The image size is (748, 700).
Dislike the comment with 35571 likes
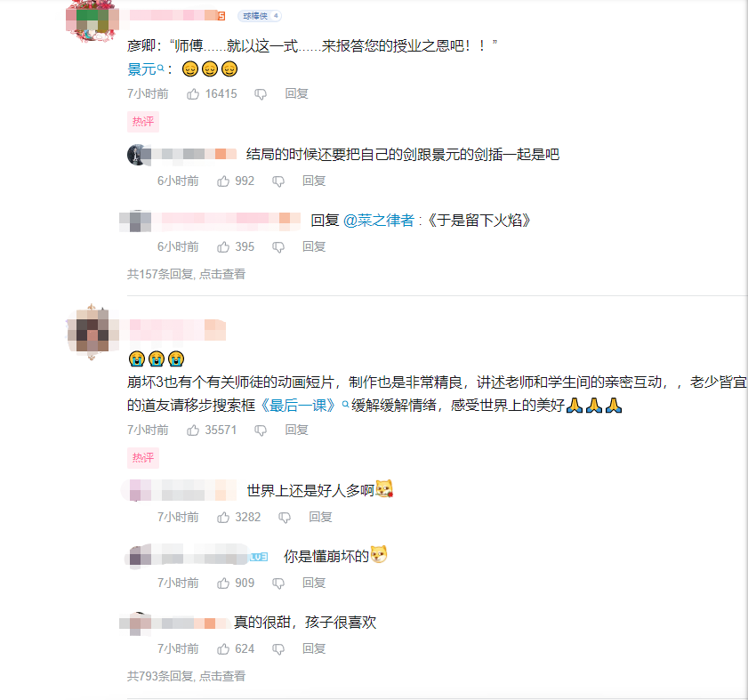(x=261, y=430)
